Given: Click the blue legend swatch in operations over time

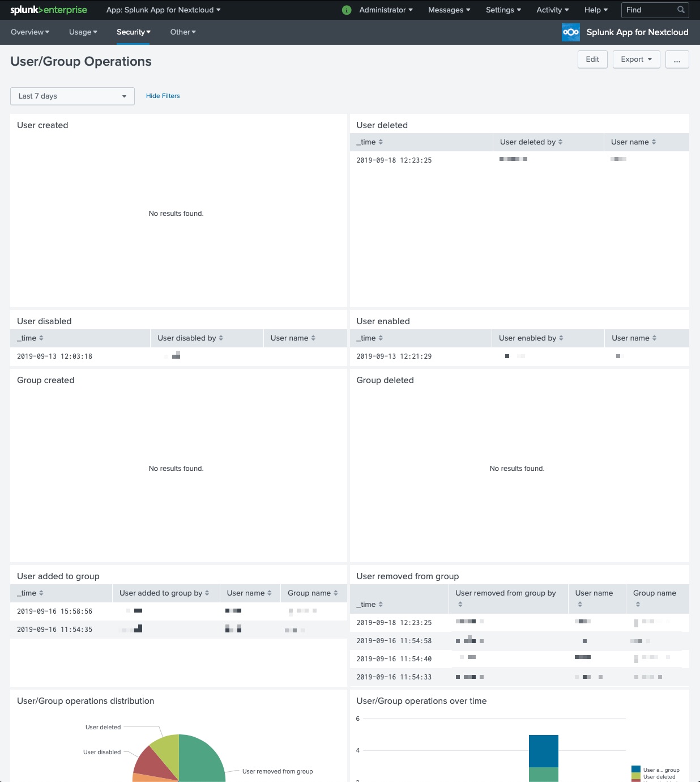Looking at the screenshot, I should (635, 770).
